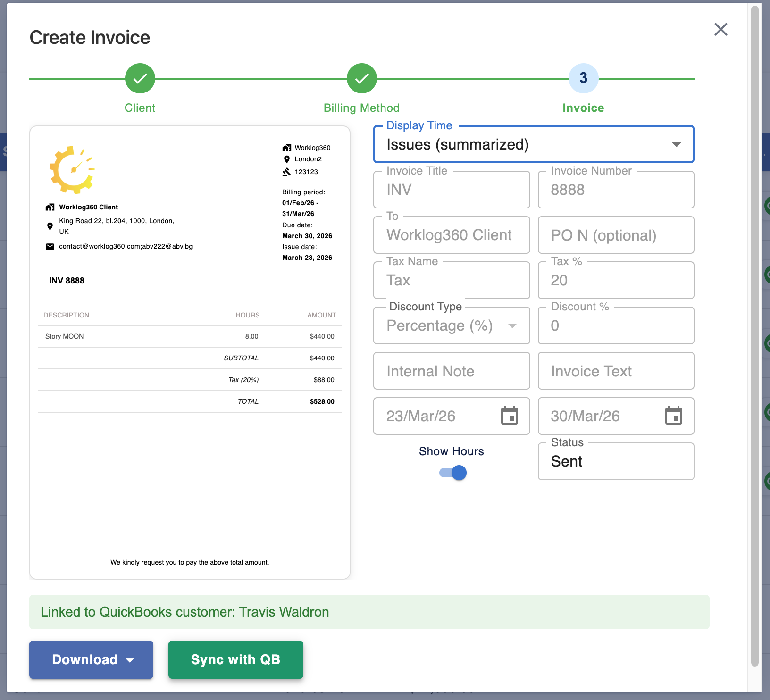Screen dimensions: 770x700
Task: Click Sync with QB button
Action: [x=235, y=659]
